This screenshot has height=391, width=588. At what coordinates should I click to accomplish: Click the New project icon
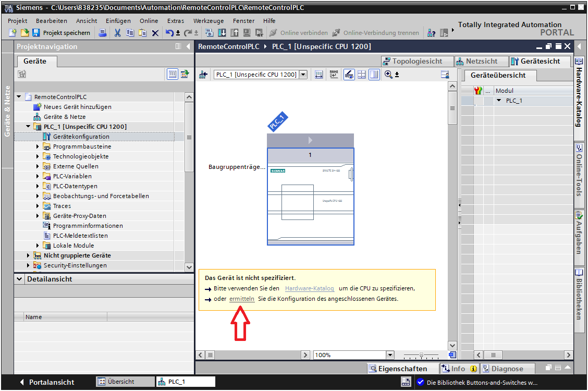pyautogui.click(x=13, y=33)
